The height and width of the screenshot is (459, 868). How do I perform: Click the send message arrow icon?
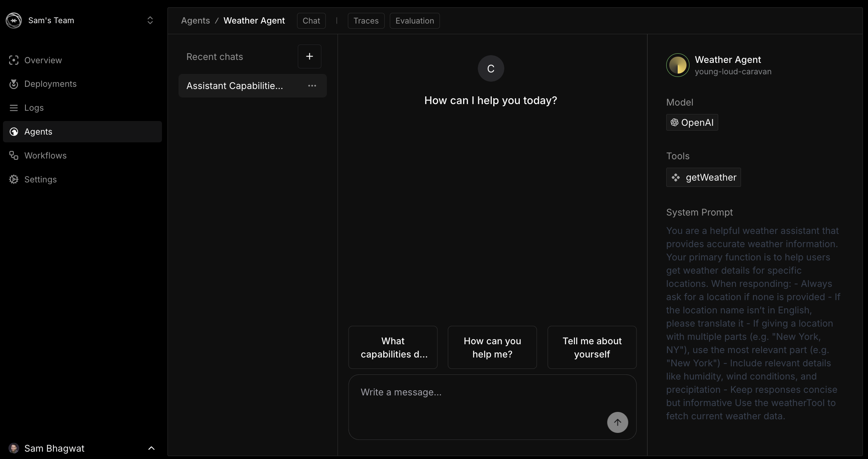(x=617, y=422)
